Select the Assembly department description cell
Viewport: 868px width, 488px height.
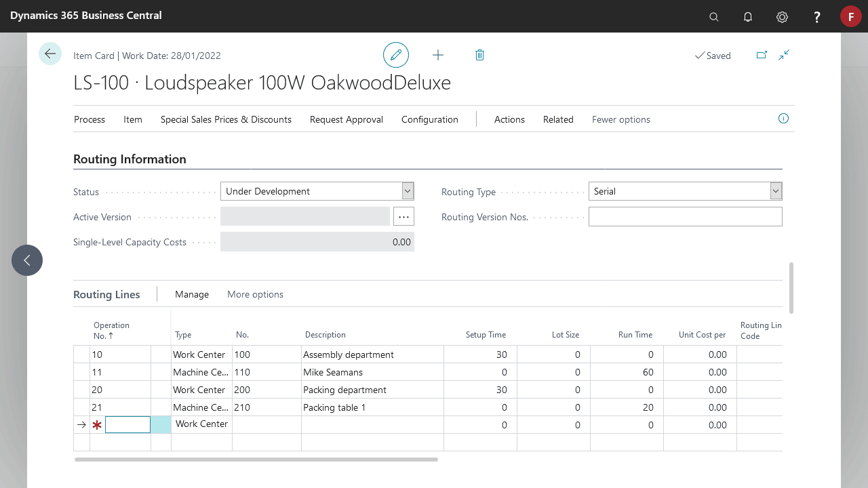pos(372,354)
